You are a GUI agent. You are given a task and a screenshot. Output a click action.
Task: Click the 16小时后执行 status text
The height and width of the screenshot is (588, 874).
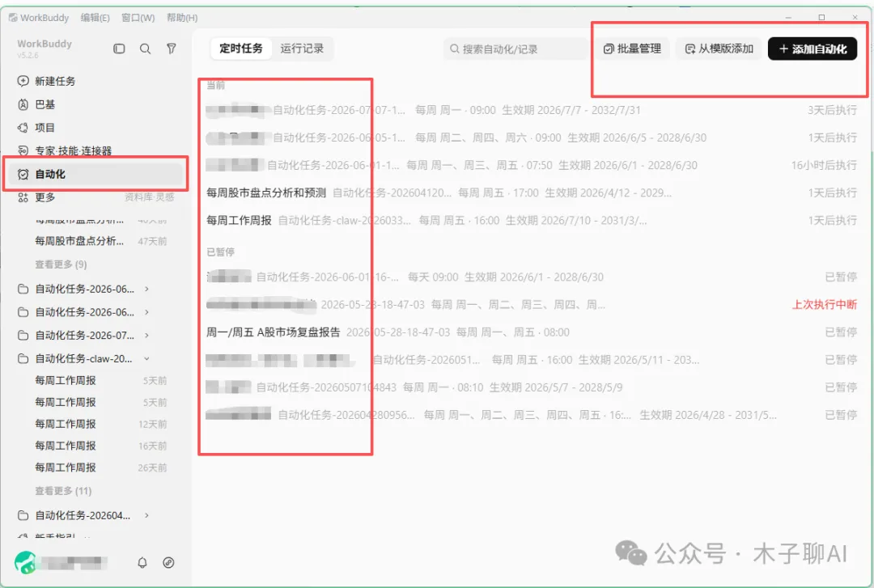[824, 165]
